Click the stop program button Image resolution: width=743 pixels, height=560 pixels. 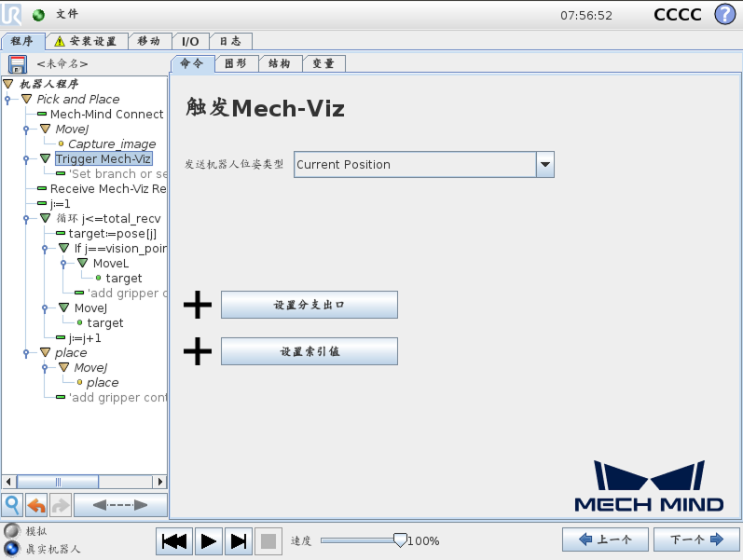coord(268,540)
